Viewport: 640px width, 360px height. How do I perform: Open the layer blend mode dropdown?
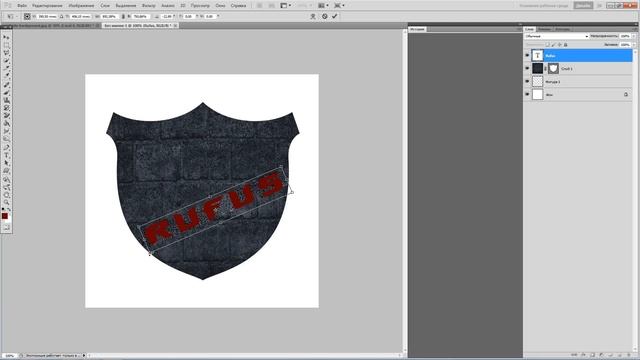pos(557,36)
